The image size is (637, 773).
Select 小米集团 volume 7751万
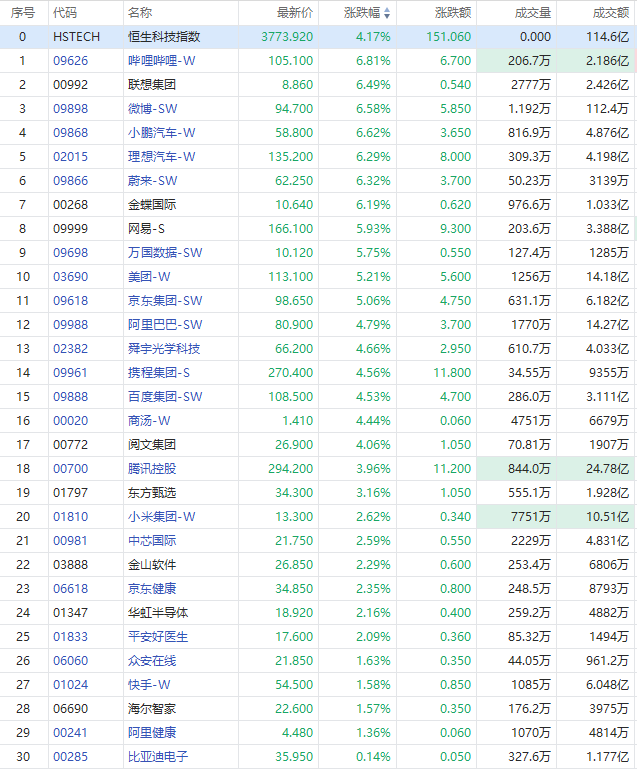coord(531,517)
